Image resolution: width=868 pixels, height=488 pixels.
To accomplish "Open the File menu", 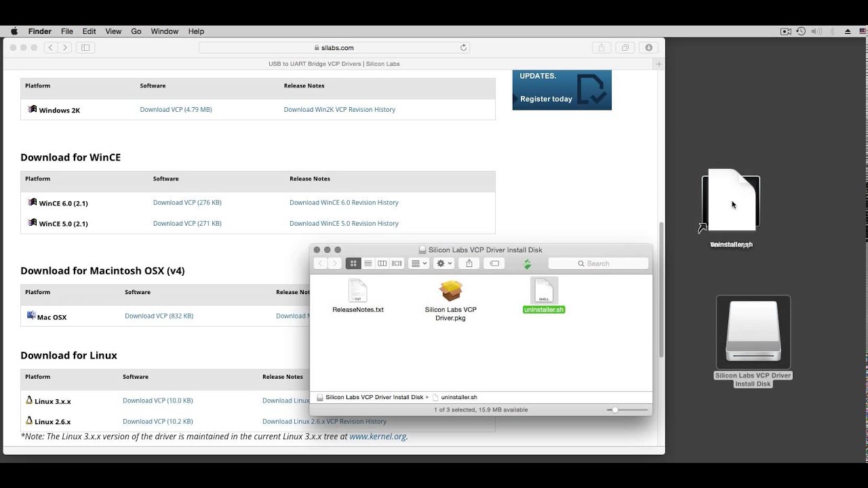I will (67, 31).
